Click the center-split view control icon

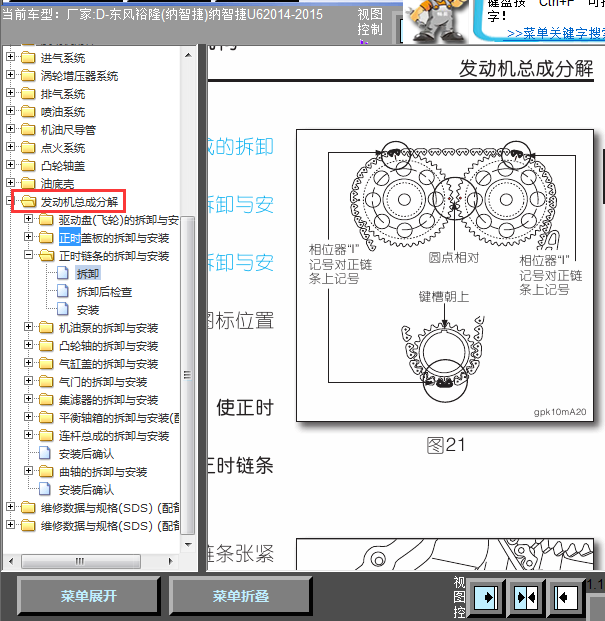(x=525, y=597)
